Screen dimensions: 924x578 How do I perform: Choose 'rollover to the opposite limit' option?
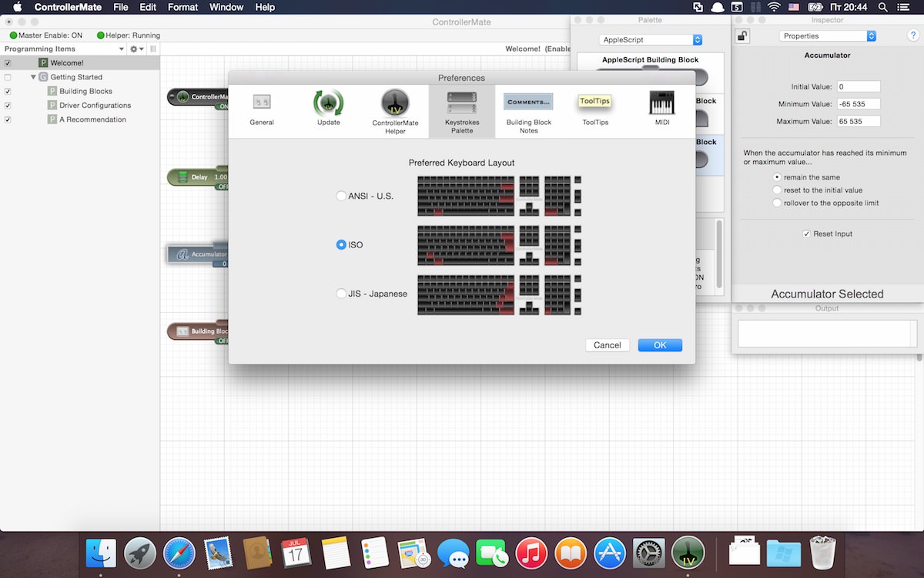click(777, 203)
